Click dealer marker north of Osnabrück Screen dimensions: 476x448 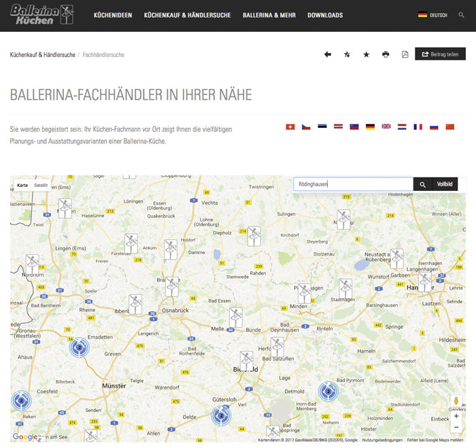[172, 287]
